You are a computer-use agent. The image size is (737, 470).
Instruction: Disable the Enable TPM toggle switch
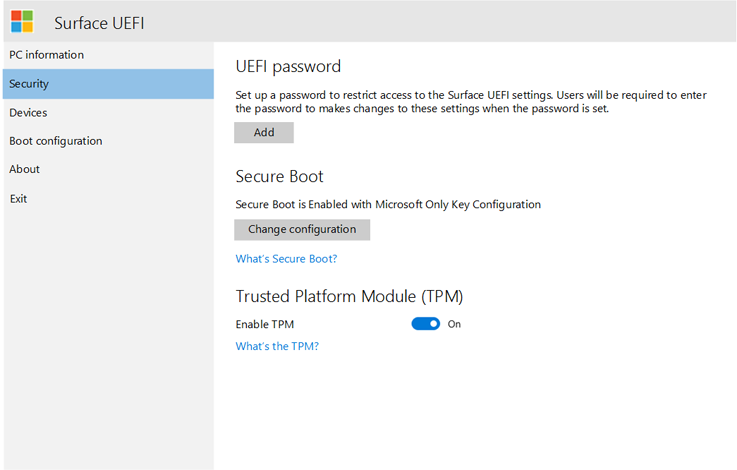pyautogui.click(x=426, y=324)
